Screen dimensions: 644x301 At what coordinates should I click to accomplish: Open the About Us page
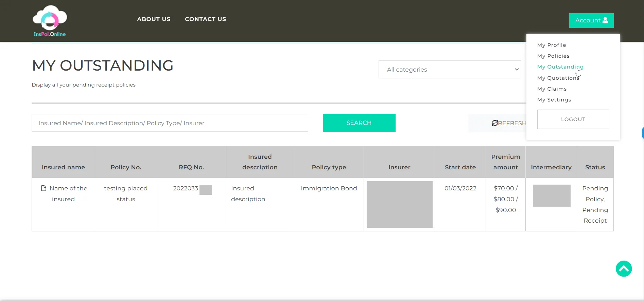click(154, 19)
